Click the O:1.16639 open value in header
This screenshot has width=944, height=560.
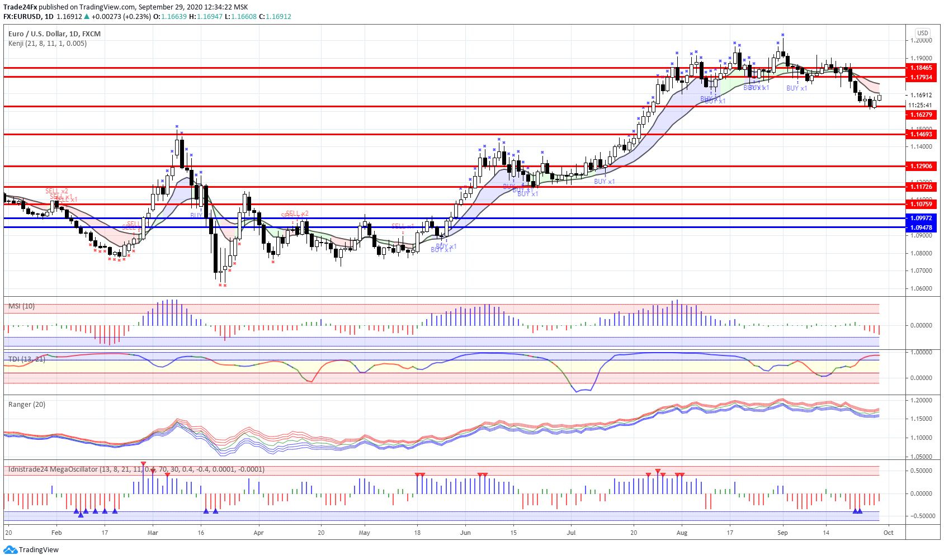click(x=171, y=17)
